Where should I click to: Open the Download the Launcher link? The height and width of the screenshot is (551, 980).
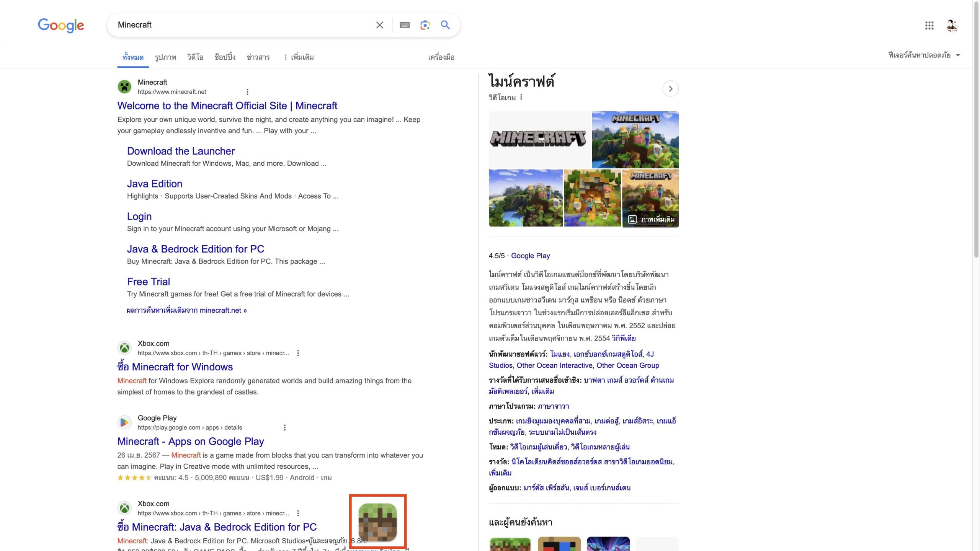click(x=180, y=151)
